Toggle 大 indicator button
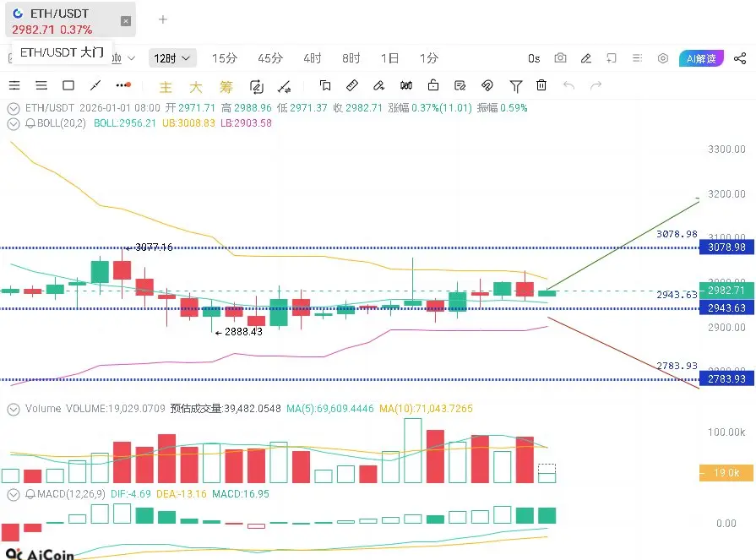The width and height of the screenshot is (756, 560). pyautogui.click(x=195, y=87)
